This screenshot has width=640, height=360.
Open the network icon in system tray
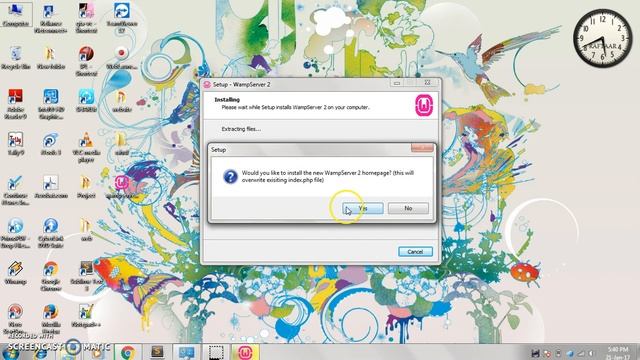point(580,353)
